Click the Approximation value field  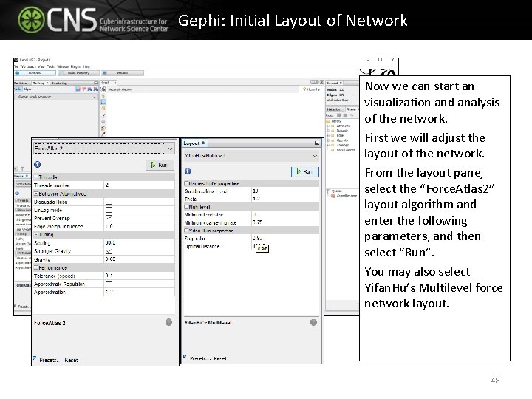click(139, 292)
